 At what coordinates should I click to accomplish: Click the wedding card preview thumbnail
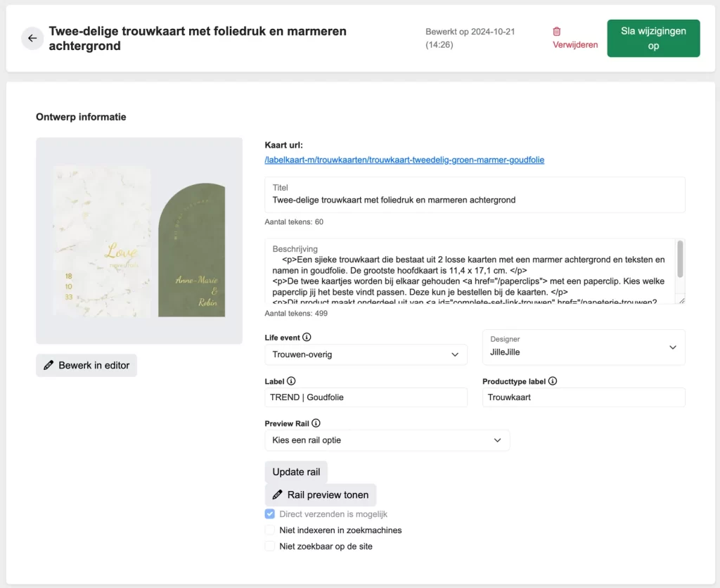(139, 241)
